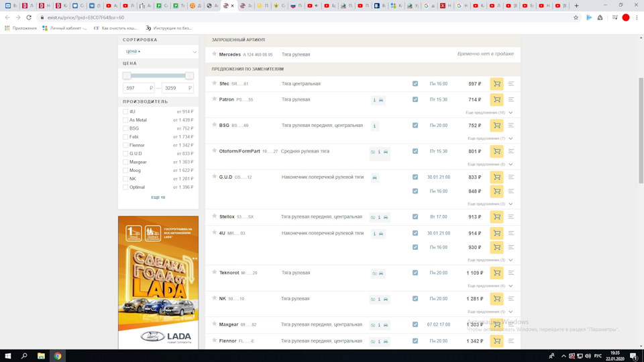The height and width of the screenshot is (362, 644).
Task: Open File Explorer from the taskbar
Action: [41, 356]
